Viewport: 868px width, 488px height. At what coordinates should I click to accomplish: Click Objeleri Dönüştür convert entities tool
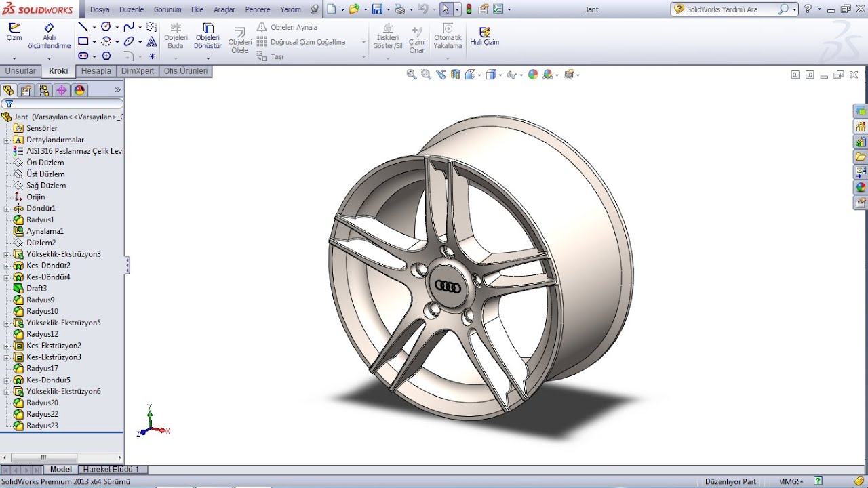point(208,37)
